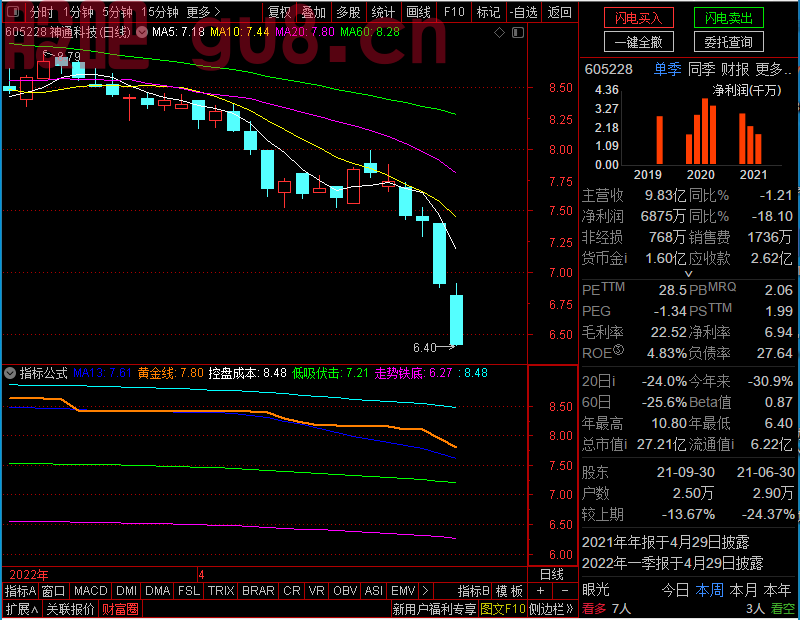The width and height of the screenshot is (800, 620).
Task: Open the 关联报价 related quotes tab
Action: click(x=70, y=609)
